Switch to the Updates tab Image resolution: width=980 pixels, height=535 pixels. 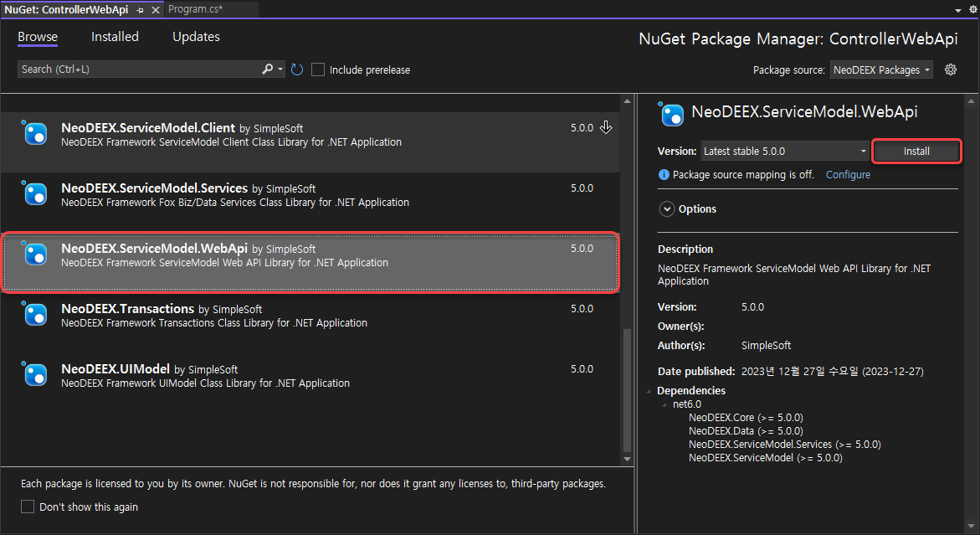coord(196,37)
